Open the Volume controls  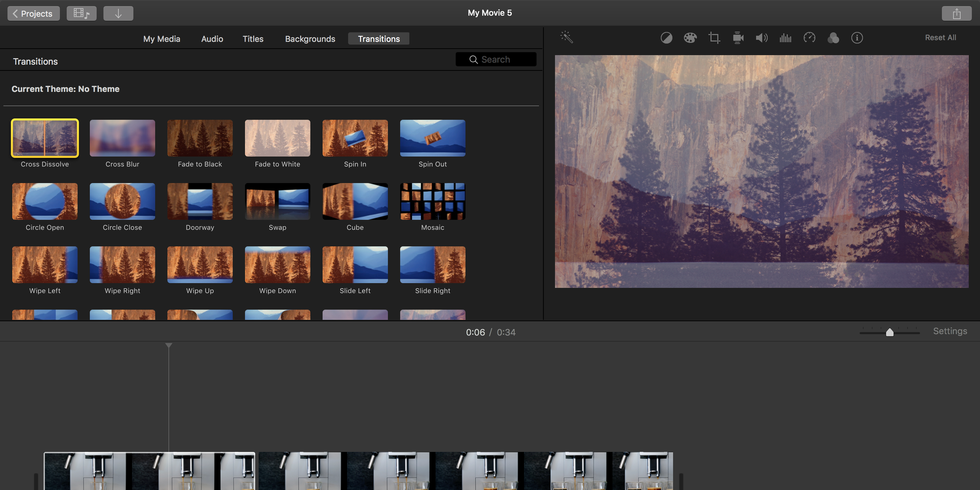(x=762, y=38)
